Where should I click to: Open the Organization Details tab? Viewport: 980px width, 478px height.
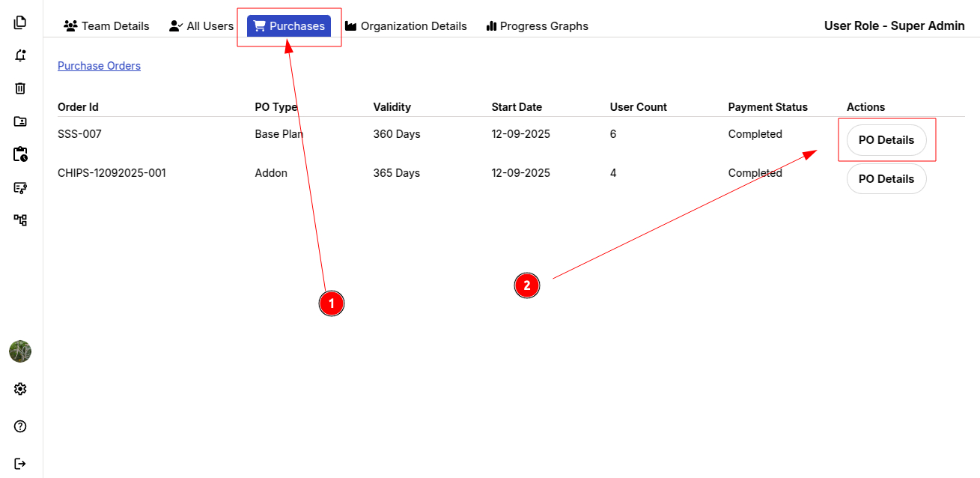coord(406,26)
